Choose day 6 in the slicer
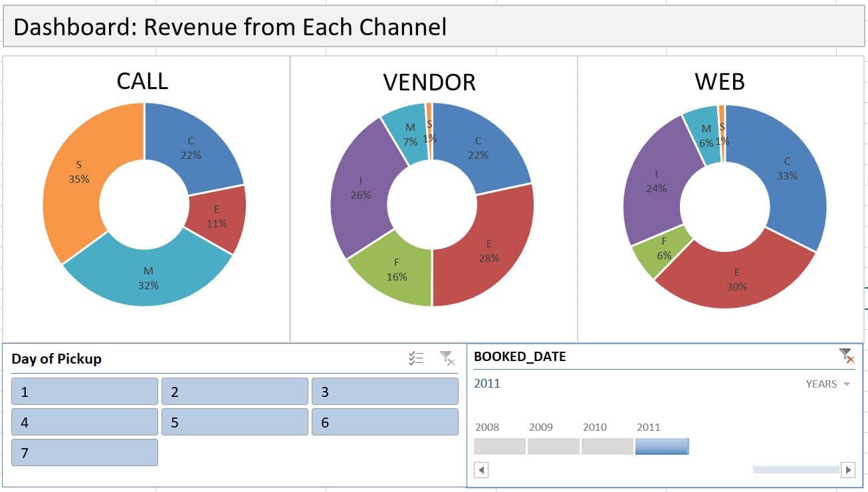Viewport: 868px width, 492px height. 385,422
